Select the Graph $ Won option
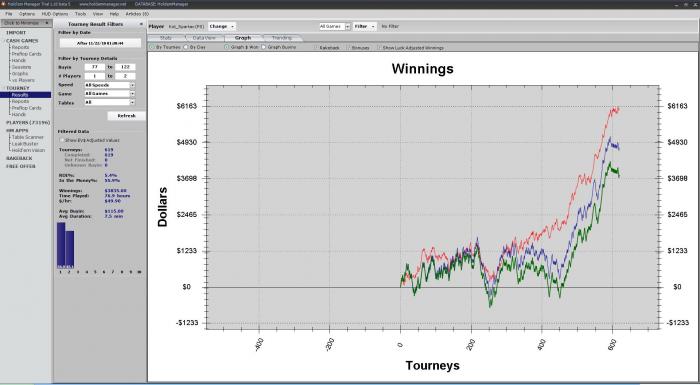The width and height of the screenshot is (700, 385). coord(226,47)
